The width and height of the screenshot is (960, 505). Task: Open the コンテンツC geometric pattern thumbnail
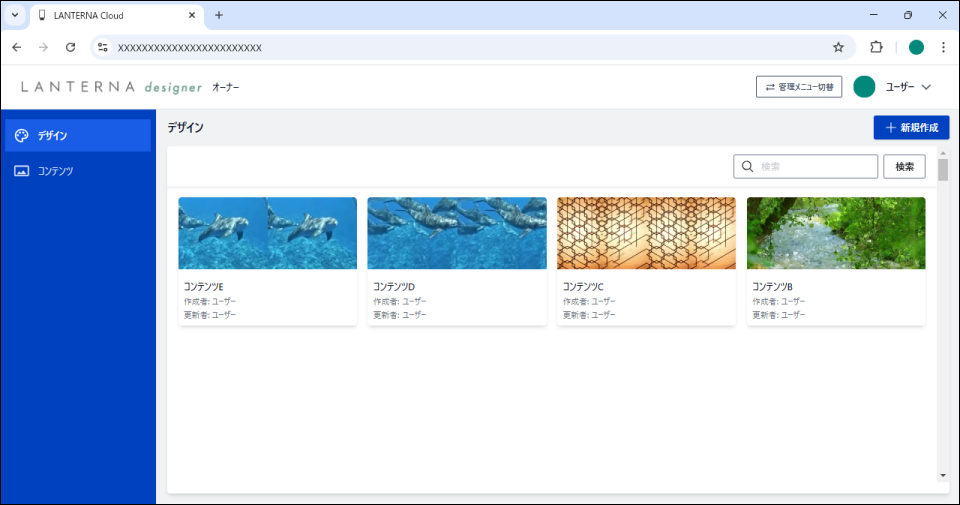pyautogui.click(x=646, y=233)
